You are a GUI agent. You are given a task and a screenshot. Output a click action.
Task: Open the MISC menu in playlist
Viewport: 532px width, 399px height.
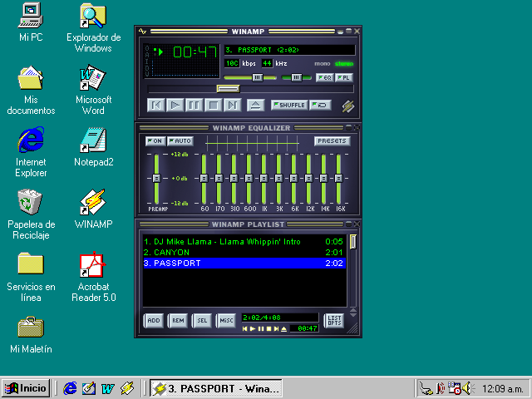226,321
